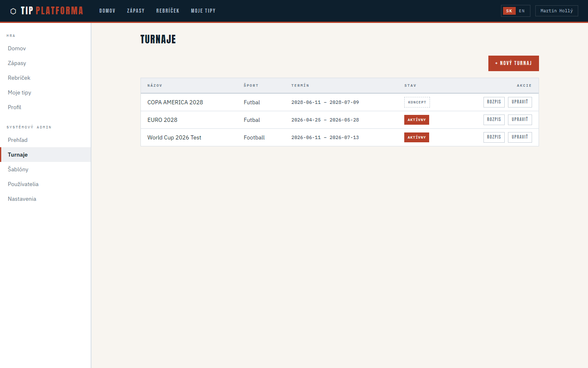Open Rozpis for World Cup 2026 Test
This screenshot has height=368, width=588.
point(494,137)
